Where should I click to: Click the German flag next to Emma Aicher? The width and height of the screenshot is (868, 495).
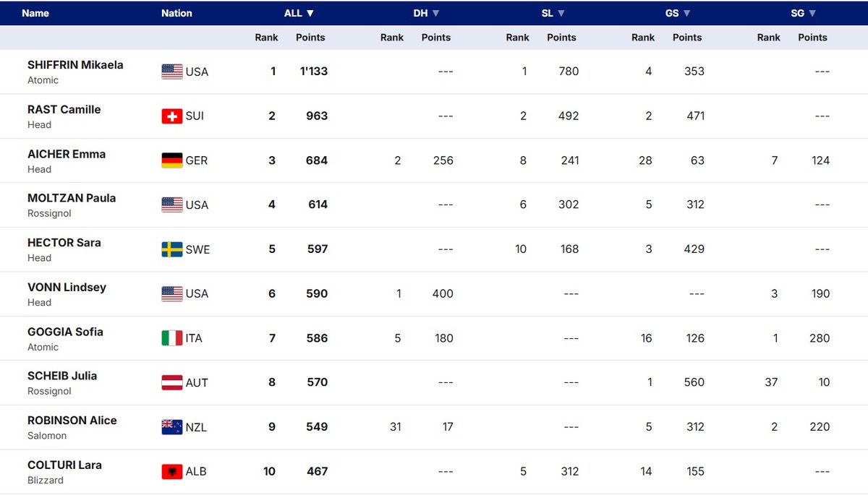[172, 160]
